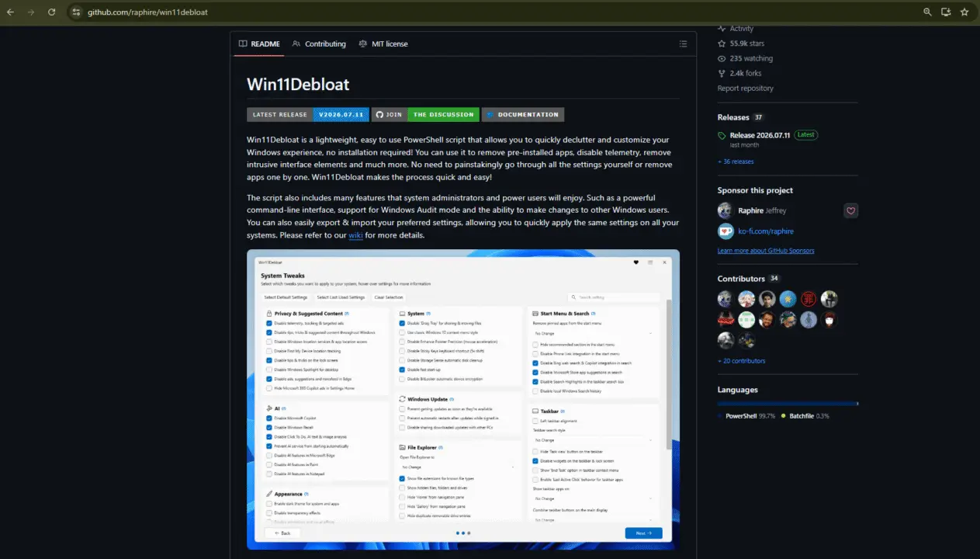Click the heart icon in Win11Debloat screenshot title bar
The height and width of the screenshot is (559, 980).
click(x=636, y=262)
